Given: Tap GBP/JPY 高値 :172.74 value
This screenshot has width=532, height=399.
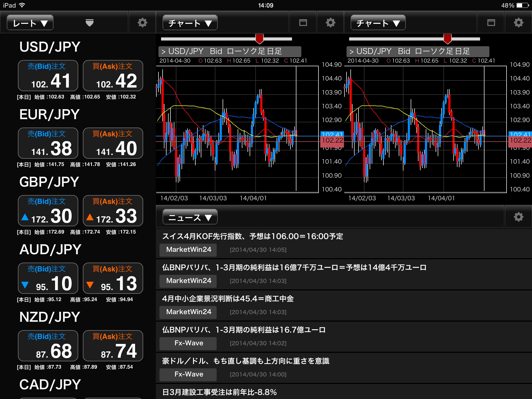Looking at the screenshot, I should tap(85, 232).
